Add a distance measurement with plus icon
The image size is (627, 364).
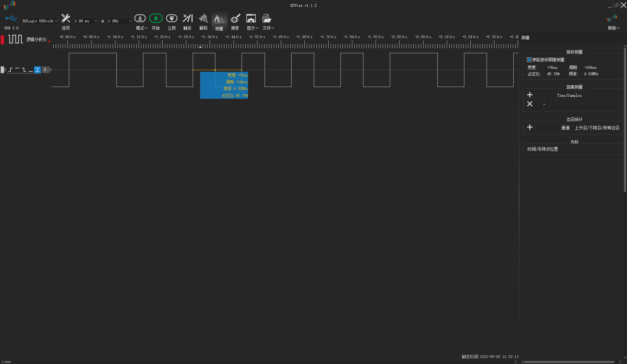(x=530, y=95)
